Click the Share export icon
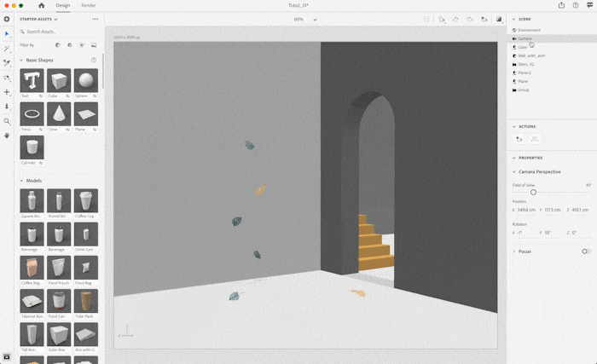Screen dimensions: 597x364 (x=560, y=5)
